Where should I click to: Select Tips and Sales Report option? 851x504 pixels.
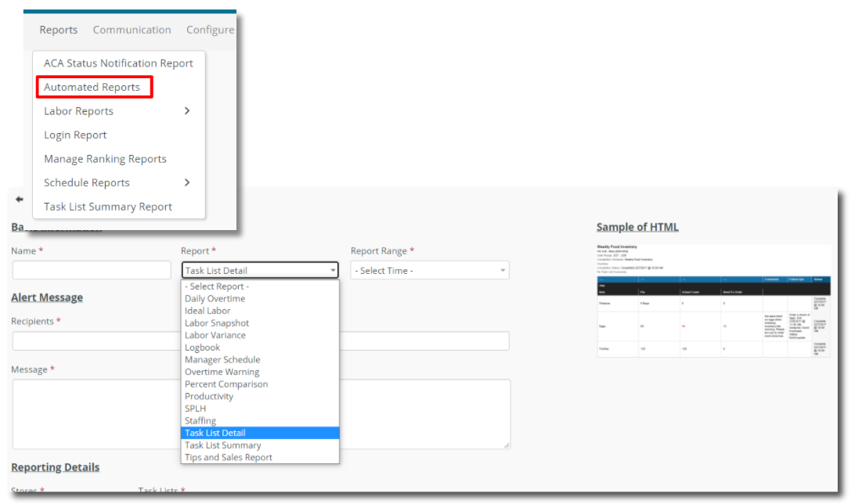(229, 457)
